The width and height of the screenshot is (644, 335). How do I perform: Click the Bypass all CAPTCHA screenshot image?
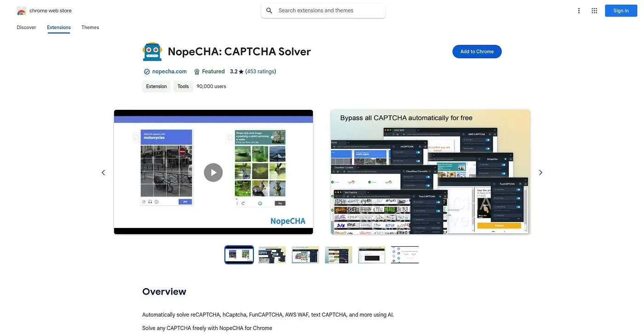[x=431, y=172]
